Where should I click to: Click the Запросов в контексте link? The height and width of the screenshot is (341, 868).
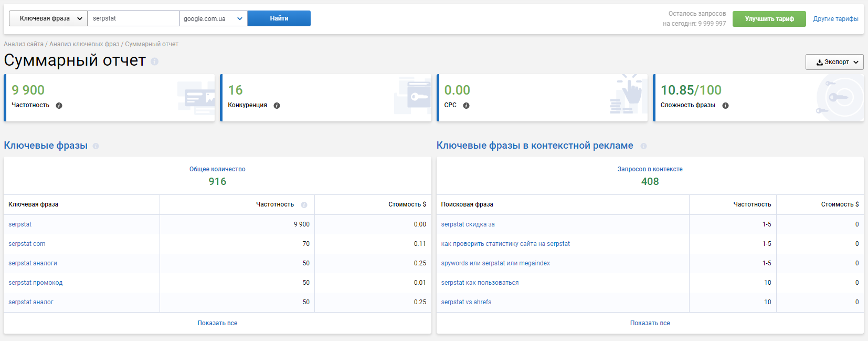[x=650, y=169]
